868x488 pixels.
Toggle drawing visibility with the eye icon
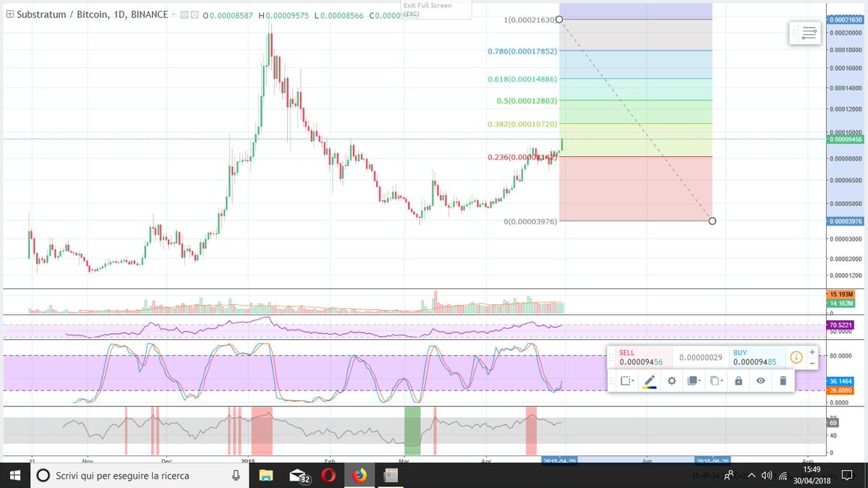tap(760, 381)
